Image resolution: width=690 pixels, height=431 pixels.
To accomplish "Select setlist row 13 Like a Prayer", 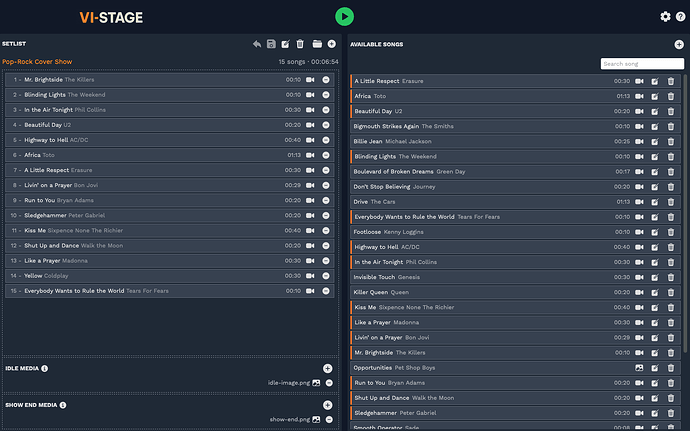I will pos(169,261).
